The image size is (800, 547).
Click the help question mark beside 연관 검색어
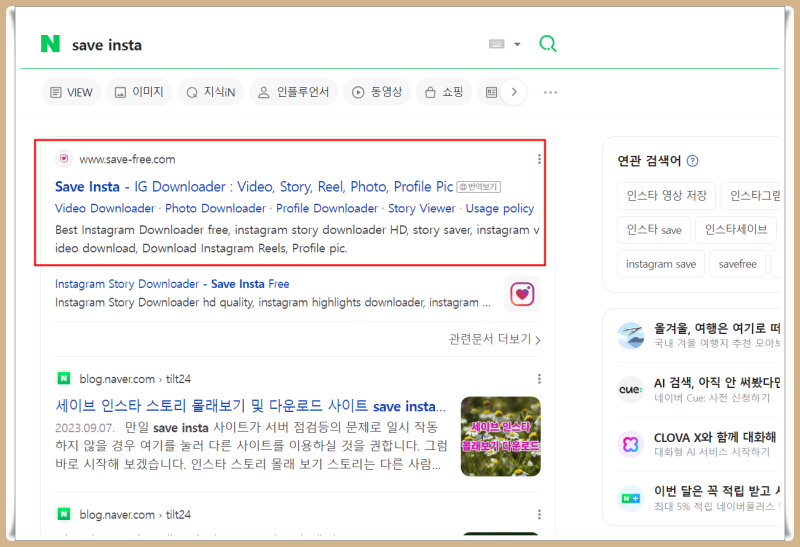tap(692, 161)
